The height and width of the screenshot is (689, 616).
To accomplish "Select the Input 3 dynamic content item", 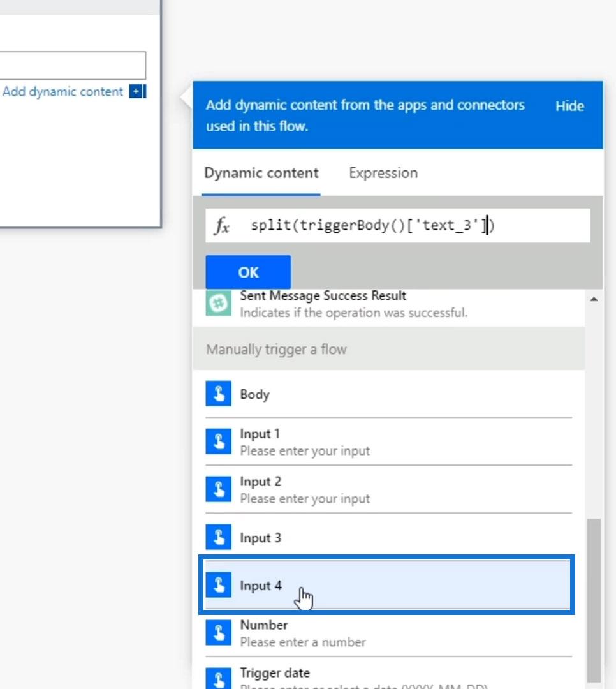I will [x=389, y=537].
